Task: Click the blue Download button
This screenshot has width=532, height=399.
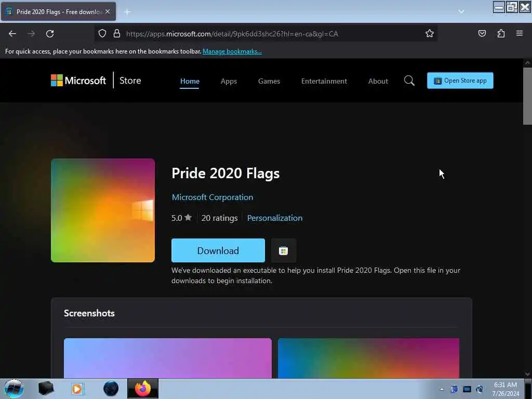Action: coord(218,250)
